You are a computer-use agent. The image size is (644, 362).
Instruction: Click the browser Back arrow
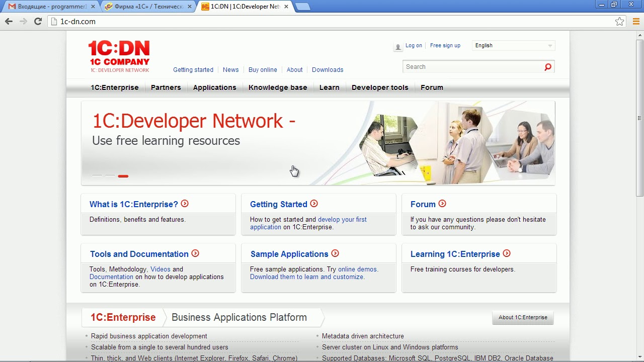[x=9, y=21]
